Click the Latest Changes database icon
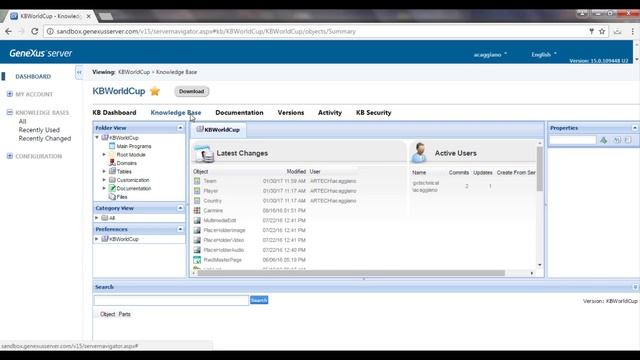 [204, 153]
